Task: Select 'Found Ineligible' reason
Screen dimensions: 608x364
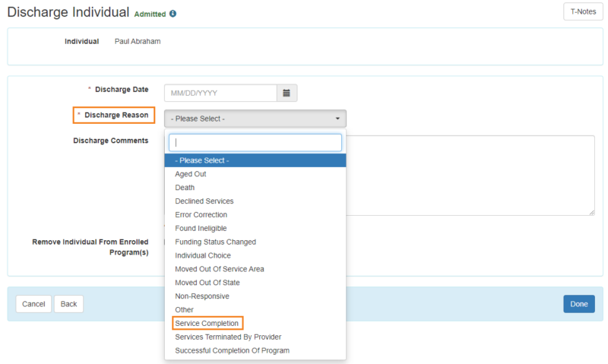Action: tap(201, 228)
